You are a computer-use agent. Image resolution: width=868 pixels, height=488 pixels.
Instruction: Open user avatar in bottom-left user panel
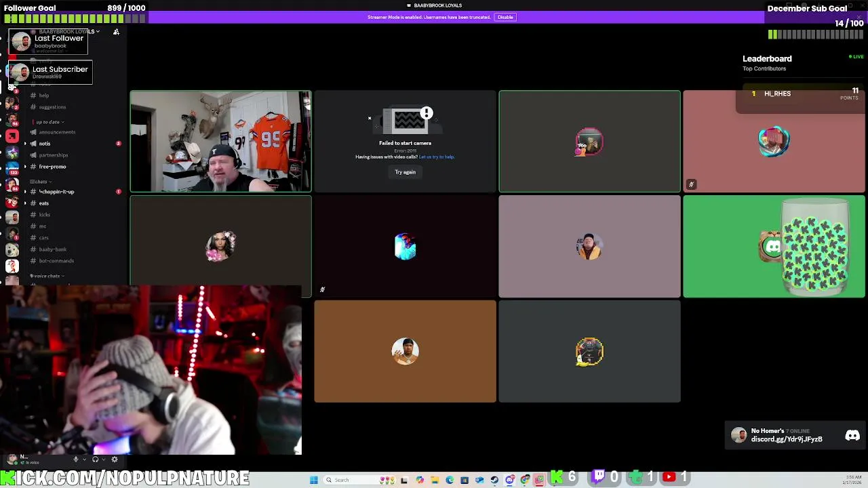[x=12, y=460]
